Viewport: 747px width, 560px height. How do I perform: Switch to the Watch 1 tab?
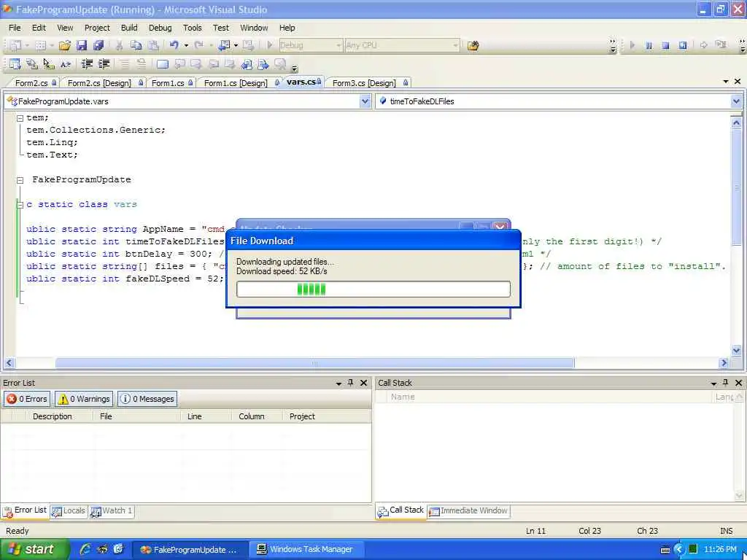(112, 510)
